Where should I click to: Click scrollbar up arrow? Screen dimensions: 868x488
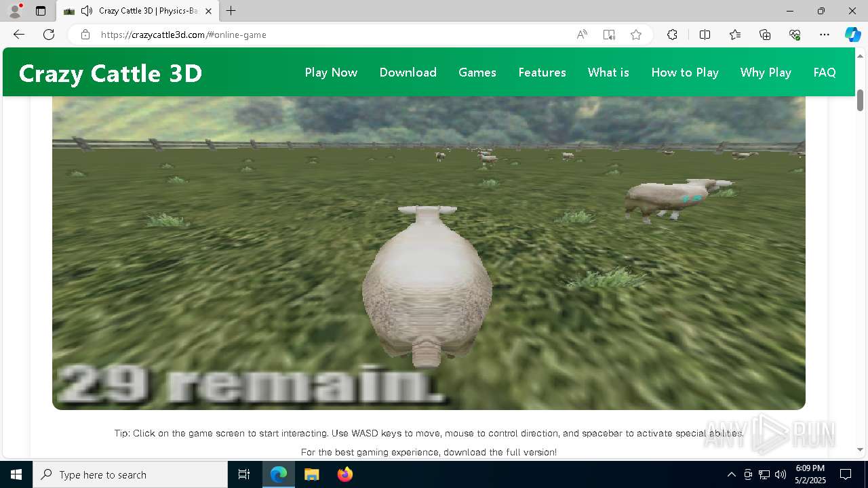point(860,55)
